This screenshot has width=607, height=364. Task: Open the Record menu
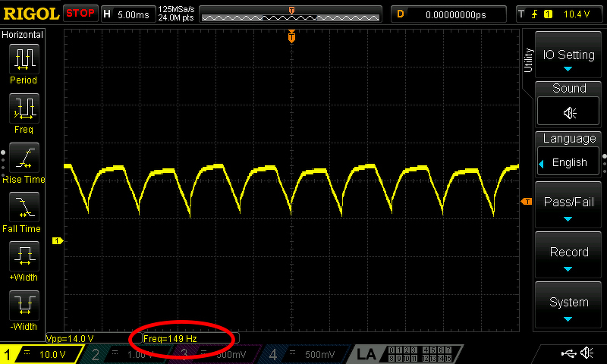click(x=568, y=256)
